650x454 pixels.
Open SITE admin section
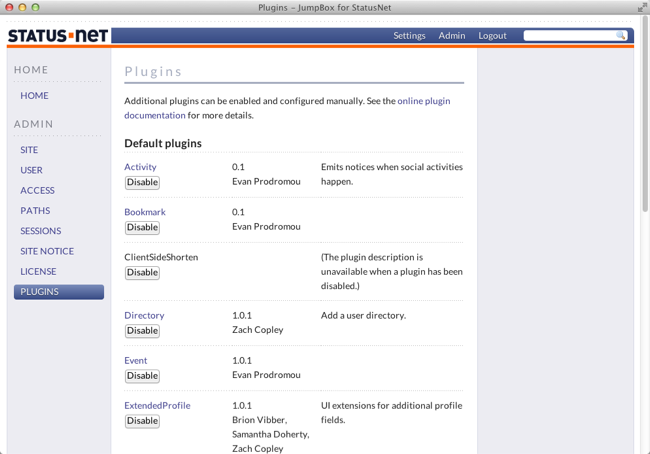coord(29,150)
